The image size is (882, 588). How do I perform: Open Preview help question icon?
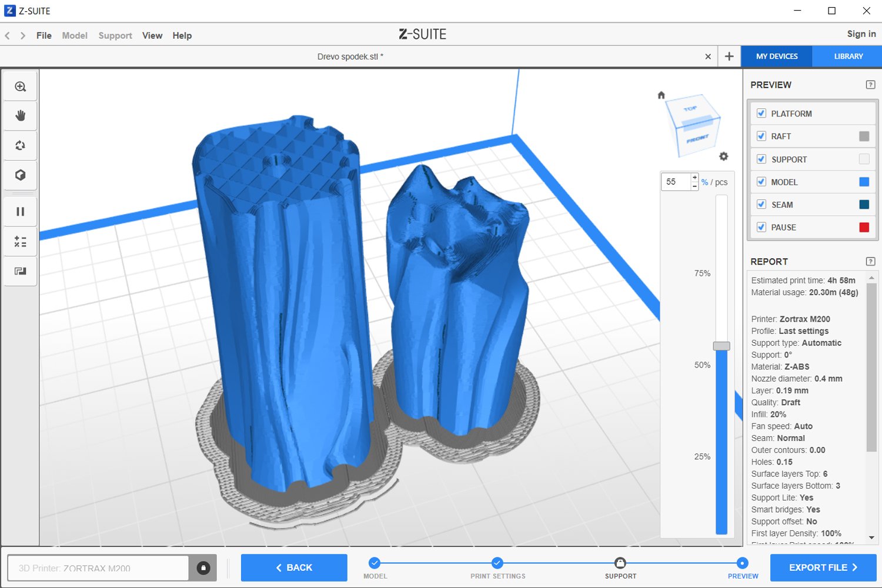coord(871,85)
